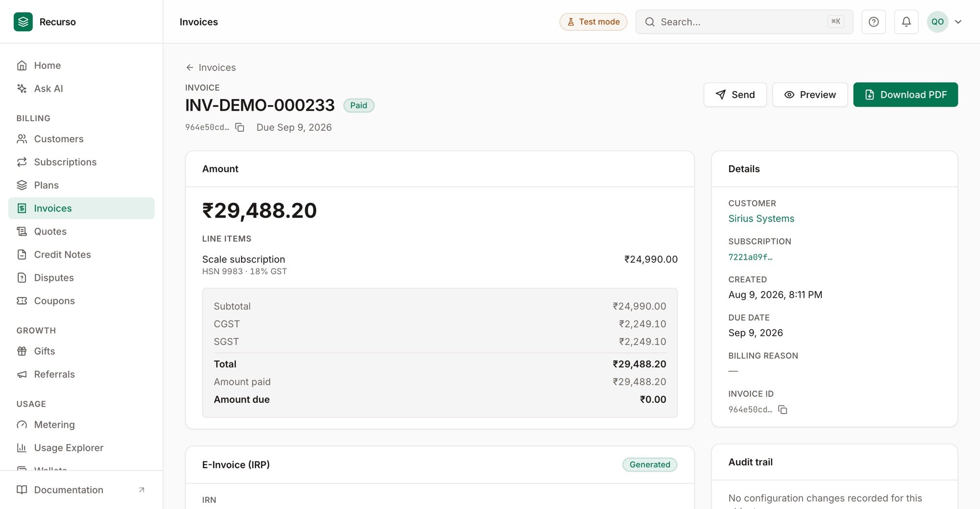Click the Quotes icon

[22, 231]
